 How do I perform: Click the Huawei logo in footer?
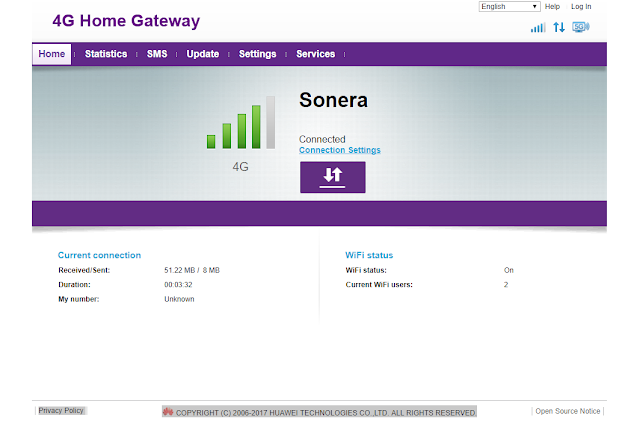[168, 412]
